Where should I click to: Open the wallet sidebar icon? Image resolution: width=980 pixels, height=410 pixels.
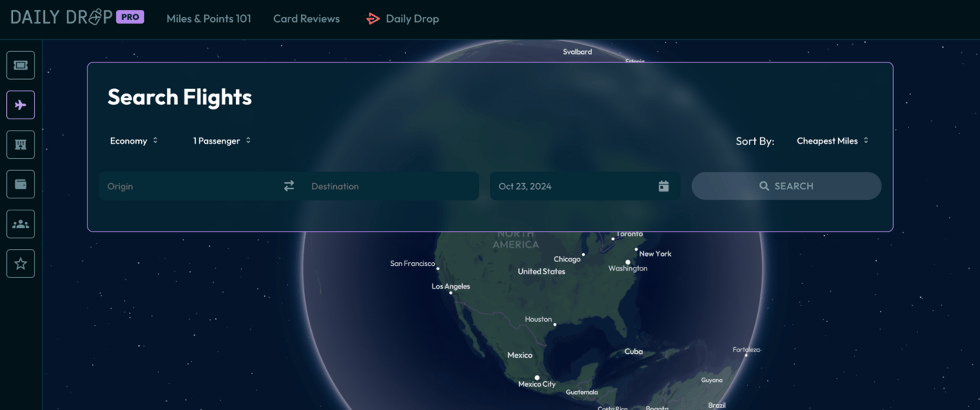(x=20, y=184)
